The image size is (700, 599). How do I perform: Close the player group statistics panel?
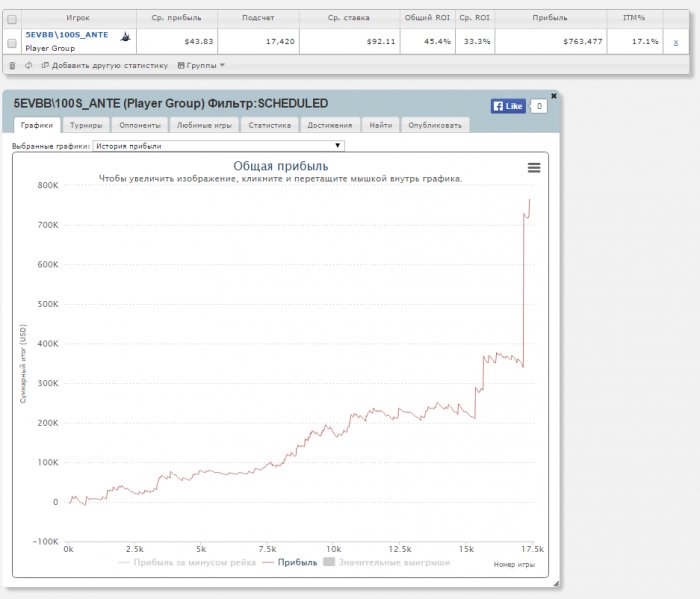(x=554, y=96)
